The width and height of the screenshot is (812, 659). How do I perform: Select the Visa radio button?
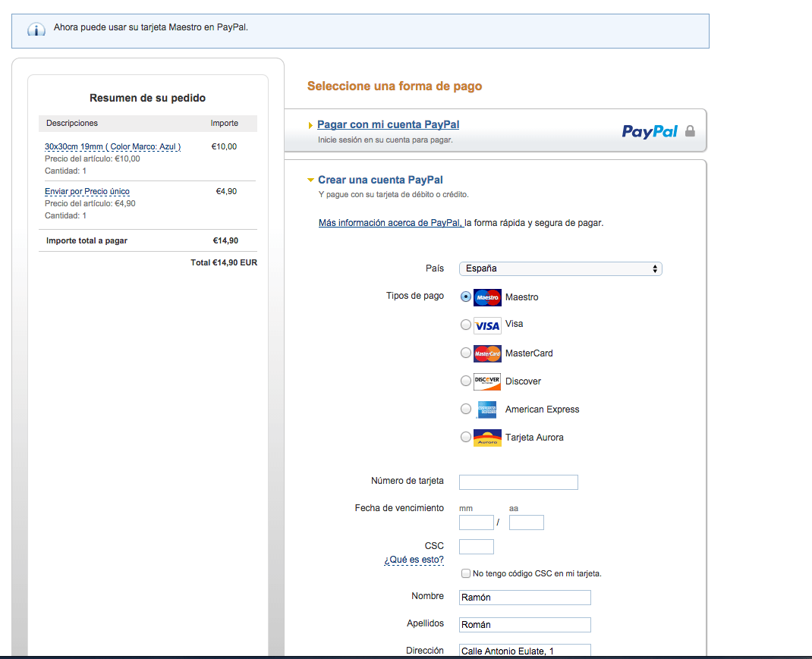tap(465, 325)
